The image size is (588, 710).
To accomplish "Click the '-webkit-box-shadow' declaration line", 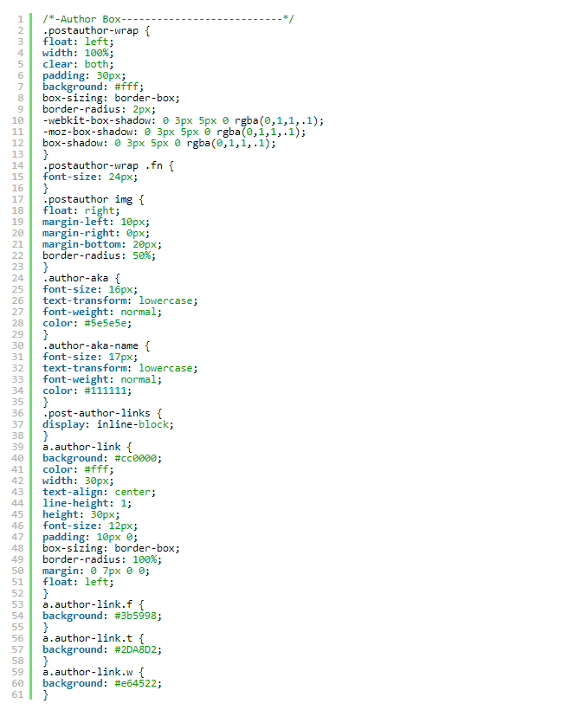I will [183, 120].
